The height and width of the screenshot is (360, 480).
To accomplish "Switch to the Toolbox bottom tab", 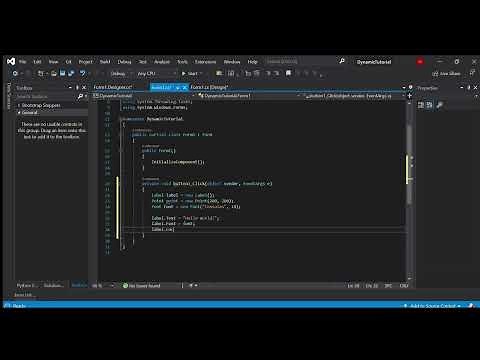I will point(79,285).
